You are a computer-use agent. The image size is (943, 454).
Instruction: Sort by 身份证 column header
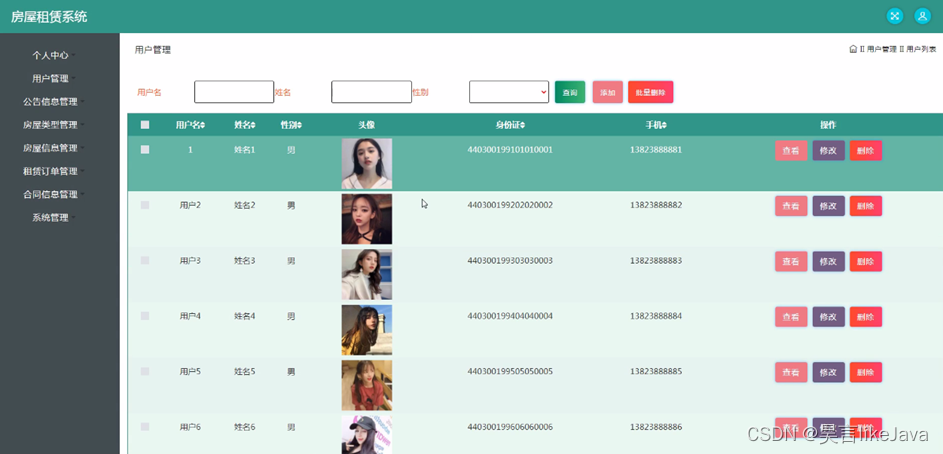[x=510, y=125]
